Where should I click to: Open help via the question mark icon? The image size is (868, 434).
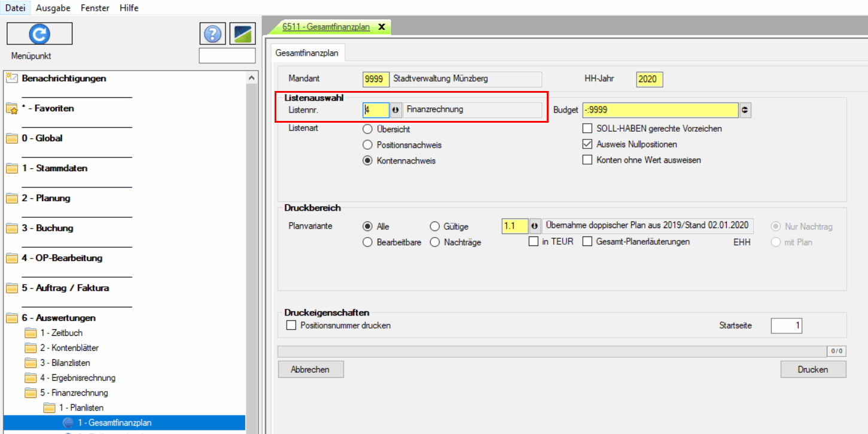[212, 34]
